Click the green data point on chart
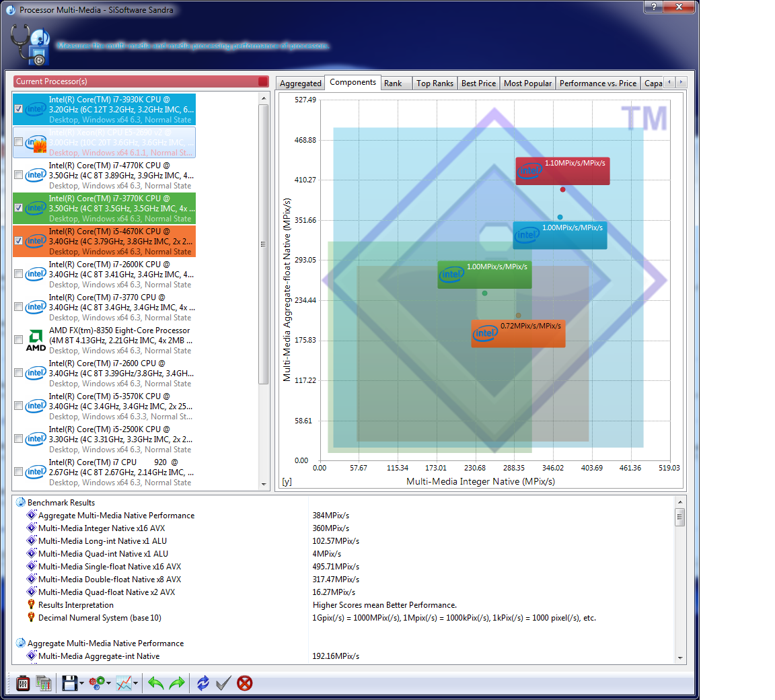This screenshot has height=700, width=775. point(485,293)
